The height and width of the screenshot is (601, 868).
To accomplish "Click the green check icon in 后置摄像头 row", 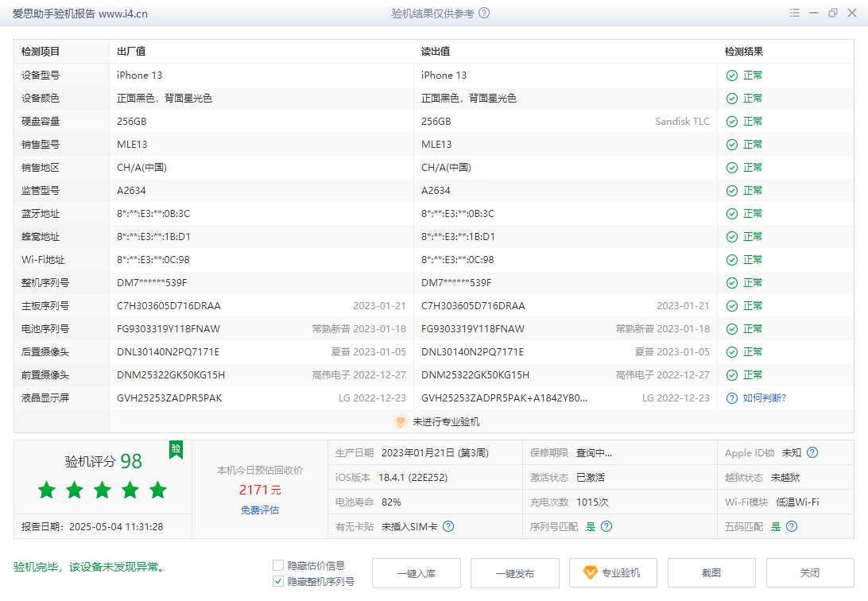I will point(732,352).
